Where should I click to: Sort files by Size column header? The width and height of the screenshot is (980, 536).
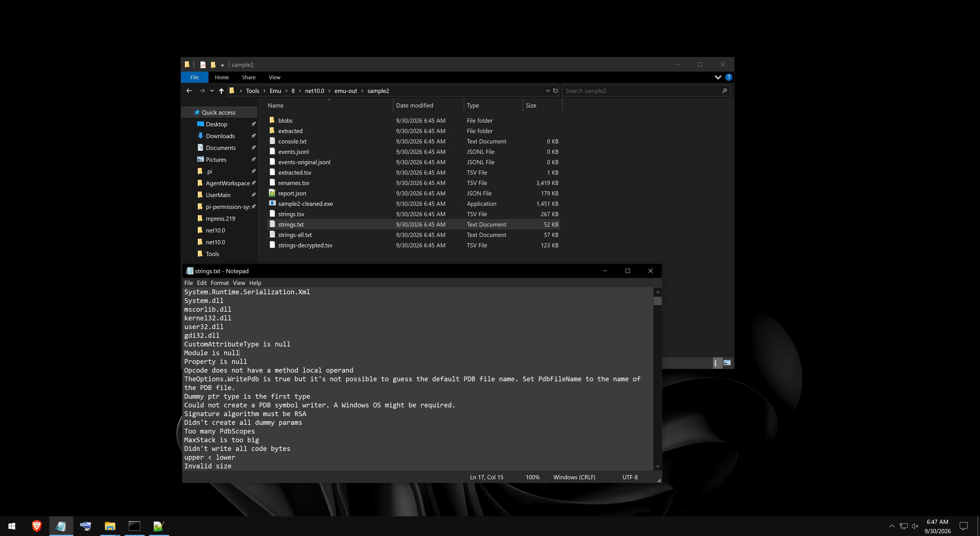coord(542,105)
